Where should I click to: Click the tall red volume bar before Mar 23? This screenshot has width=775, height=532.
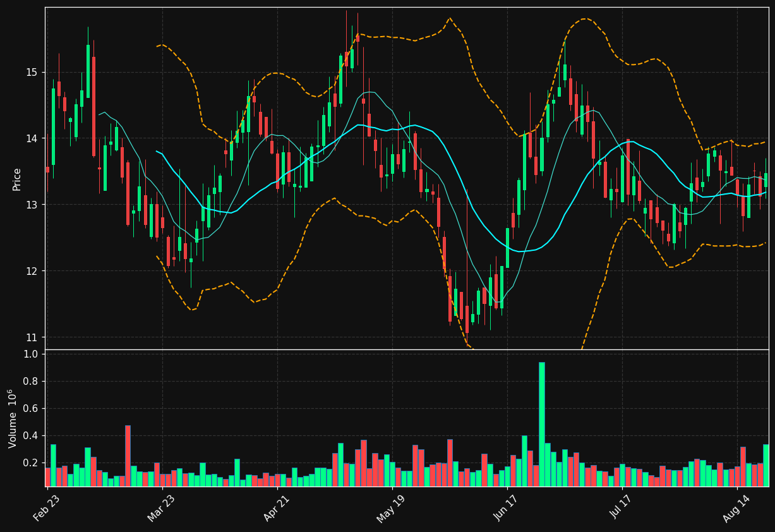click(128, 456)
